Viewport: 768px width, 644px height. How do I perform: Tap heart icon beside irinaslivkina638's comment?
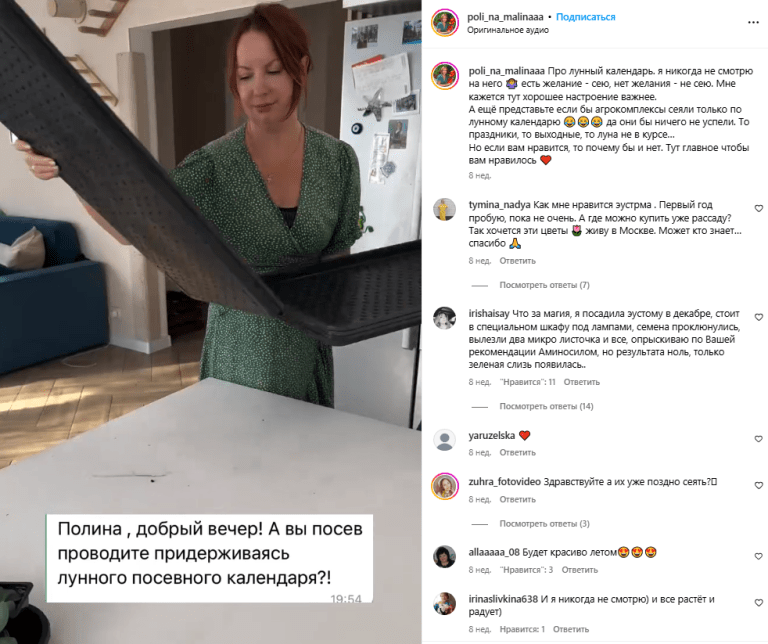click(759, 603)
